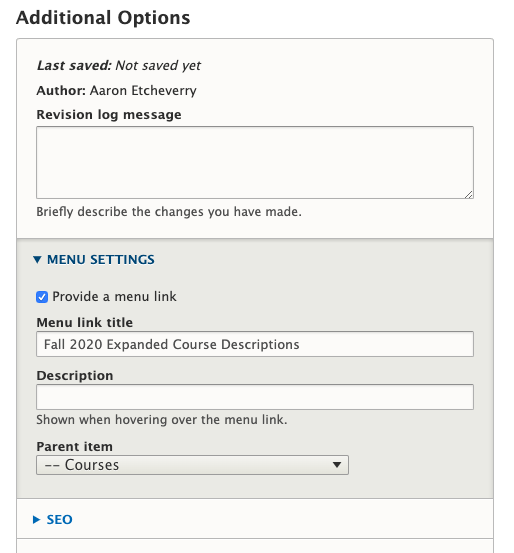Click the author name Aaron Etcheverry
This screenshot has height=553, width=514.
(x=143, y=91)
